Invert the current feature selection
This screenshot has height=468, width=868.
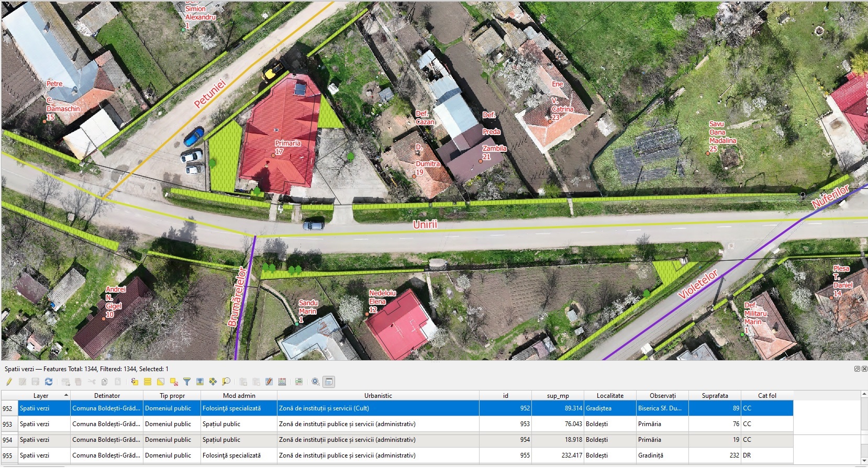click(x=161, y=382)
